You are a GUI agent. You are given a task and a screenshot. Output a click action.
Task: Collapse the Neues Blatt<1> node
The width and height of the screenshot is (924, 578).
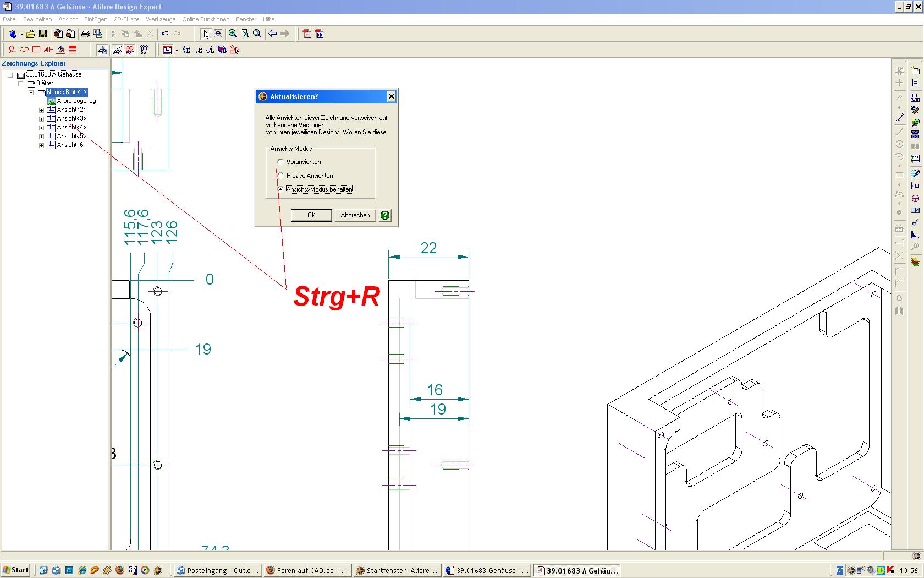31,92
